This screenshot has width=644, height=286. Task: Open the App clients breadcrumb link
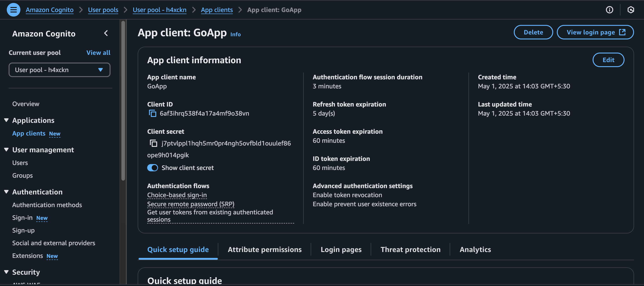(x=217, y=10)
